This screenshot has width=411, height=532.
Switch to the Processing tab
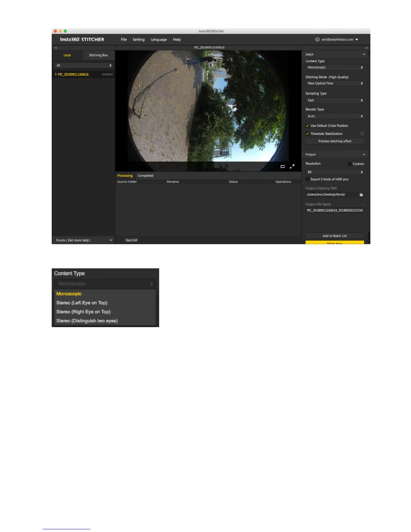click(x=125, y=176)
